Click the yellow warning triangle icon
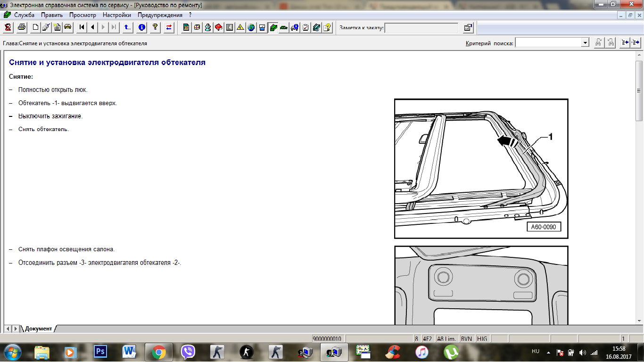This screenshot has height=362, width=644. tap(240, 27)
